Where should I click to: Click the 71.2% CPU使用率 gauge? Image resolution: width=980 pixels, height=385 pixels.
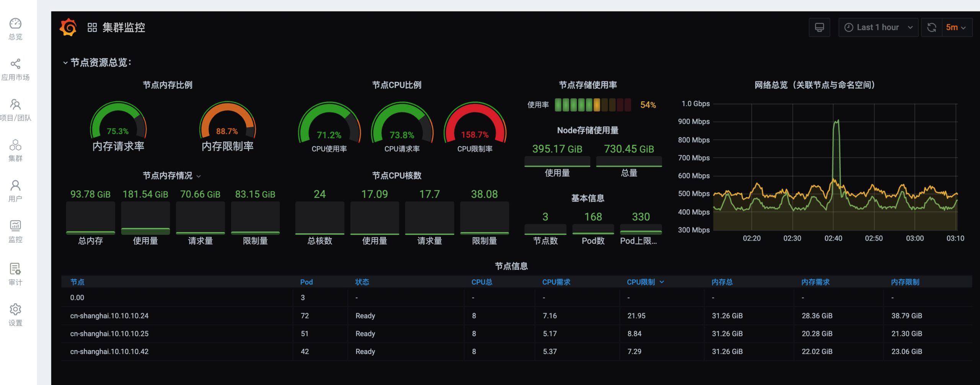[329, 127]
